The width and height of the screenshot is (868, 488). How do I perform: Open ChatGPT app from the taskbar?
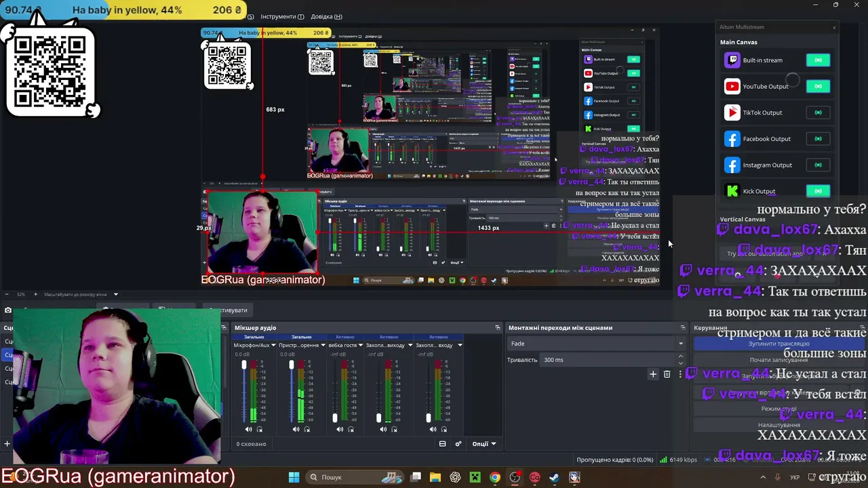coord(455,477)
